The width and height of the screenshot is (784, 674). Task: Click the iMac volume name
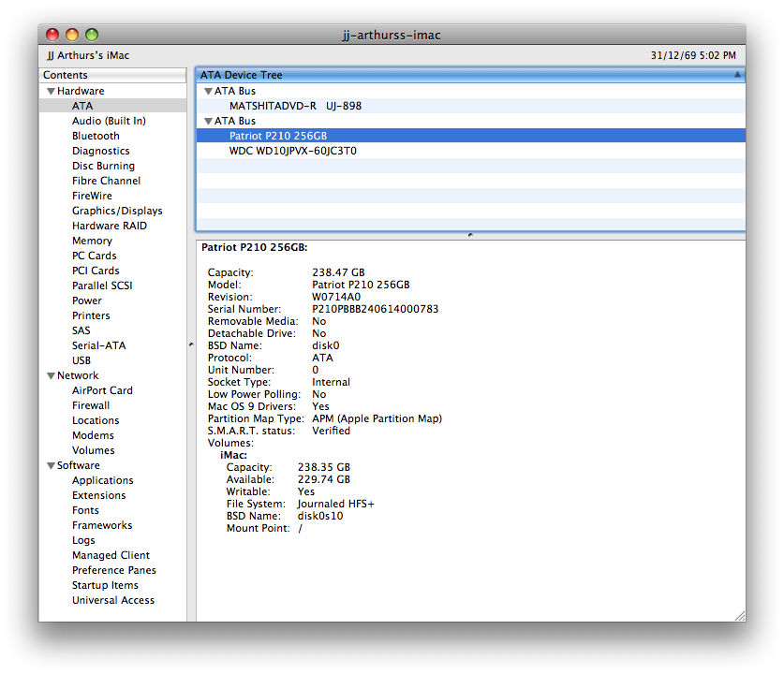(233, 455)
